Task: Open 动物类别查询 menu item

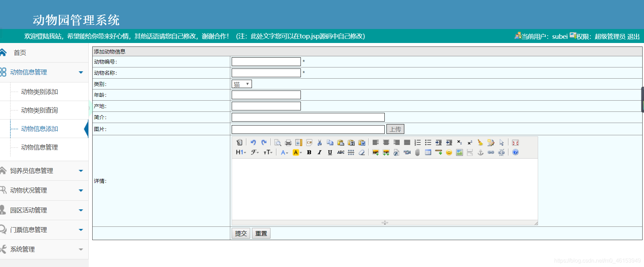Action: pos(39,110)
